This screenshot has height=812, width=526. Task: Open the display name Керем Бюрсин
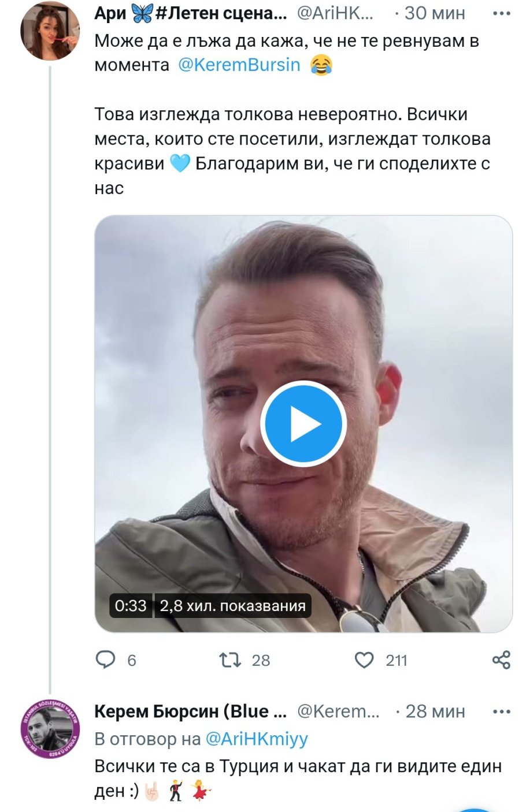coord(191,712)
